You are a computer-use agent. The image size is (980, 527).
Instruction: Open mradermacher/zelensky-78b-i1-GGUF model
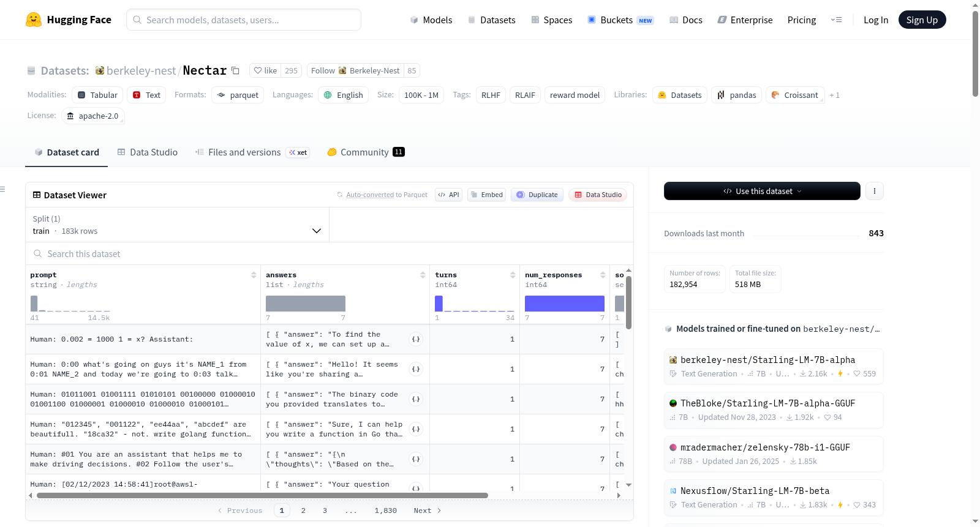[774, 454]
